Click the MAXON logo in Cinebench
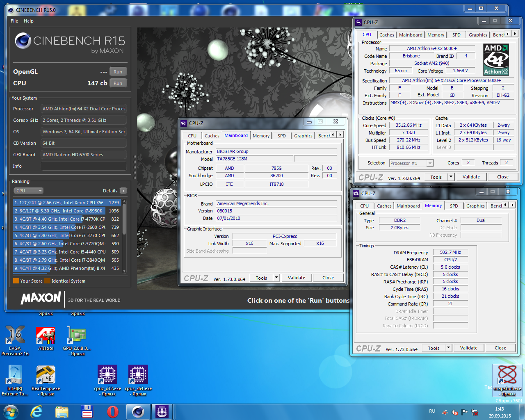Screen dimensions: 525x420 click(41, 298)
